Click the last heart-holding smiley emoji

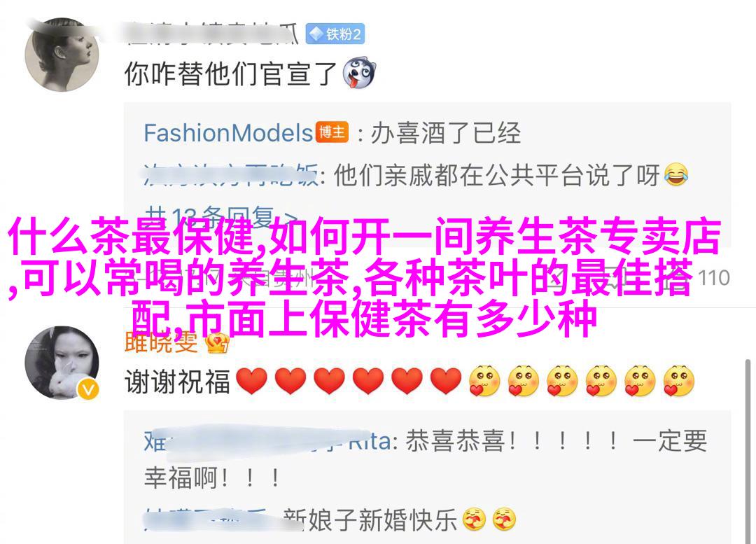point(678,381)
